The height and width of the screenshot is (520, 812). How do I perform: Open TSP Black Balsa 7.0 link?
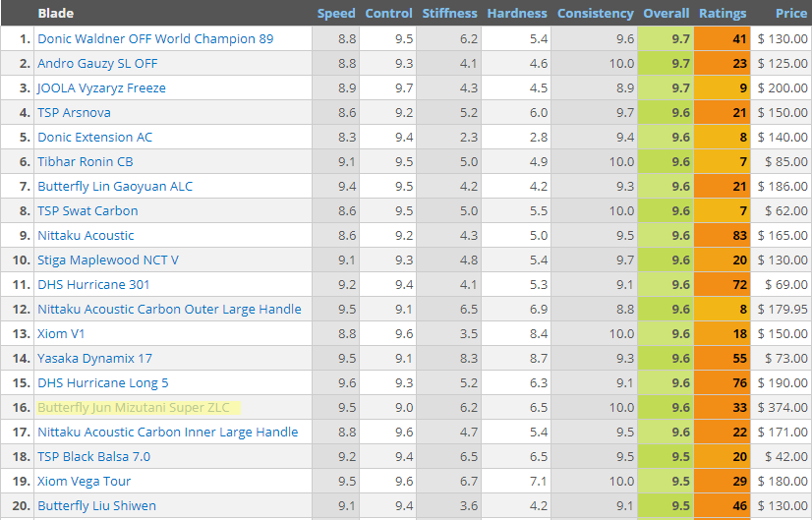[93, 457]
